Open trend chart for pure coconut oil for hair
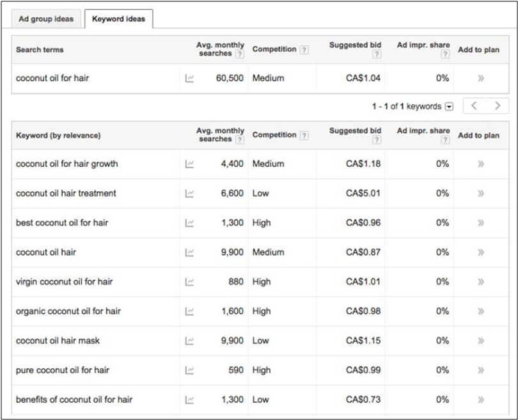Viewport: 518px width, 420px height. click(x=189, y=370)
